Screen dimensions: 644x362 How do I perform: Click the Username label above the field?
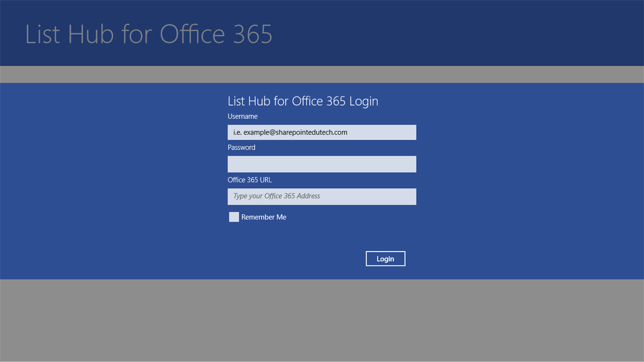(242, 116)
